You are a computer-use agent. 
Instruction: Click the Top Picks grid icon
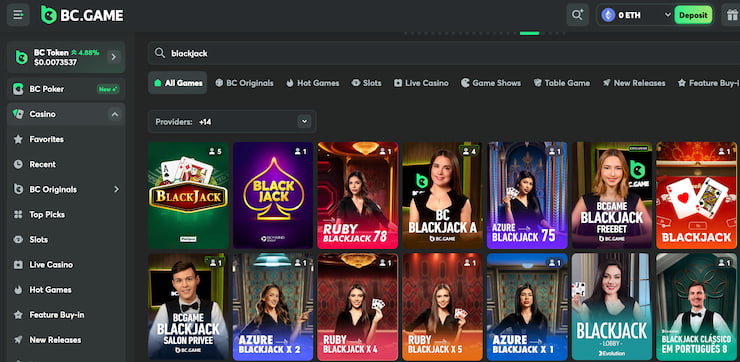tap(18, 214)
